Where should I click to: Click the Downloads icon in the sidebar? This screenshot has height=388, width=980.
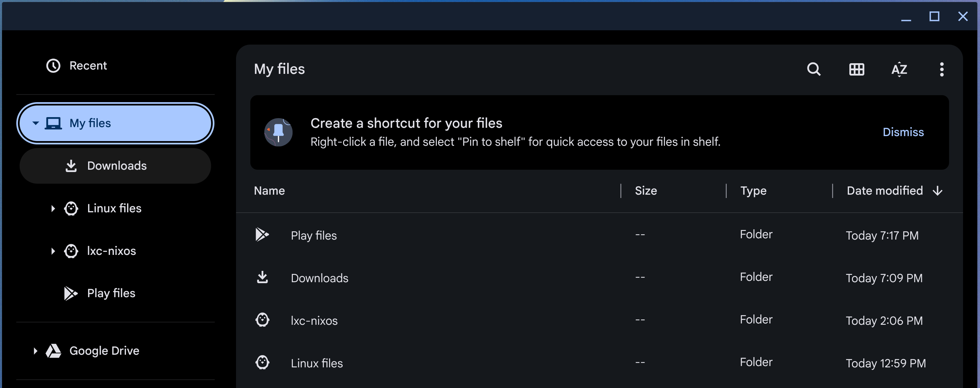pos(71,166)
